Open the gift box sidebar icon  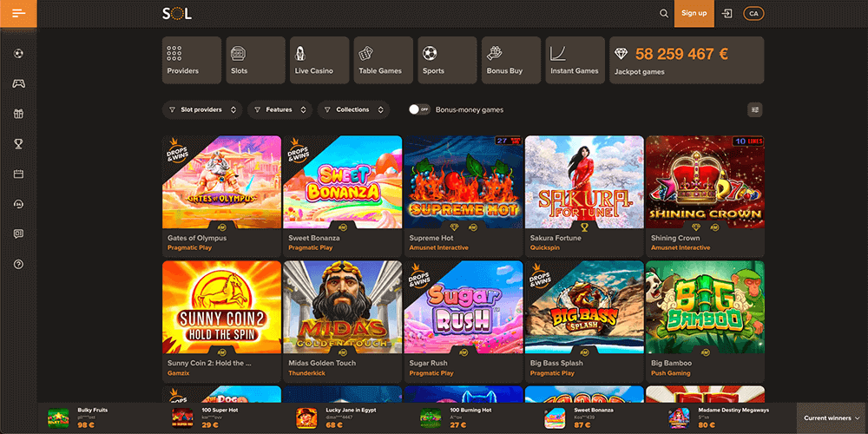19,114
